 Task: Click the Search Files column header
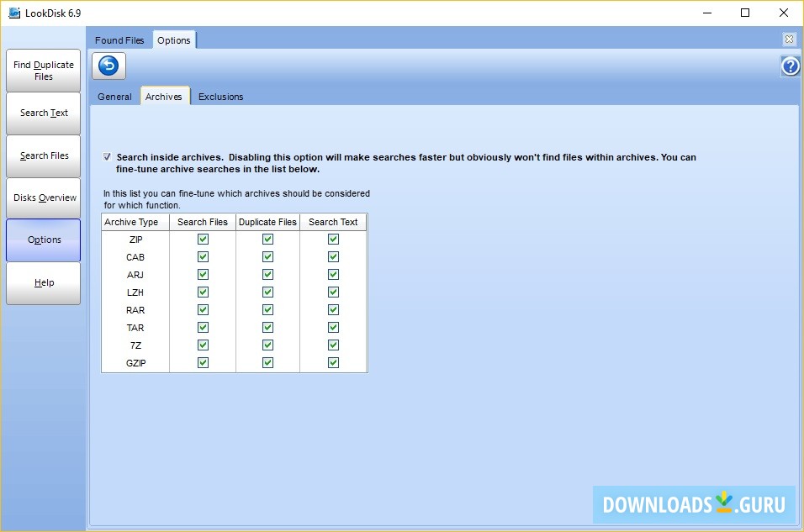[x=203, y=222]
